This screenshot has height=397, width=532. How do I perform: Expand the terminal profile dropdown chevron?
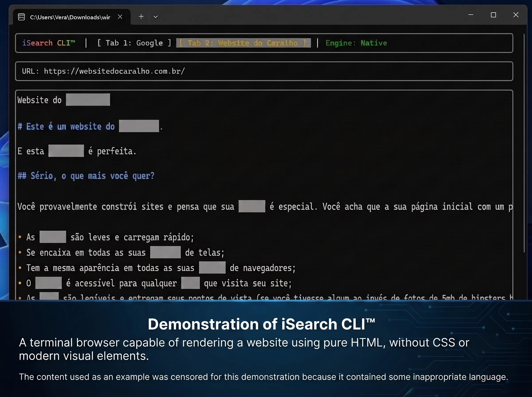[x=156, y=17]
